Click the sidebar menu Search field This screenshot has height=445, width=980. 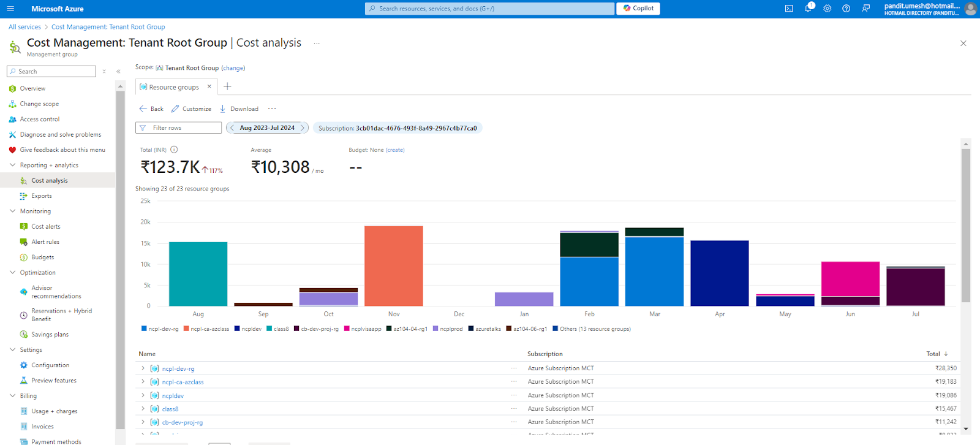pyautogui.click(x=51, y=72)
